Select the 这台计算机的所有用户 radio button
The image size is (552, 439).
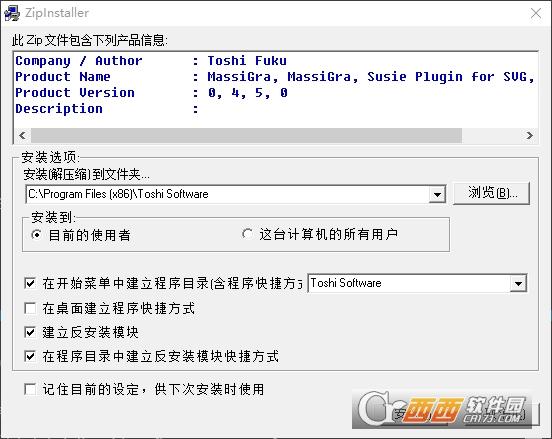click(247, 234)
